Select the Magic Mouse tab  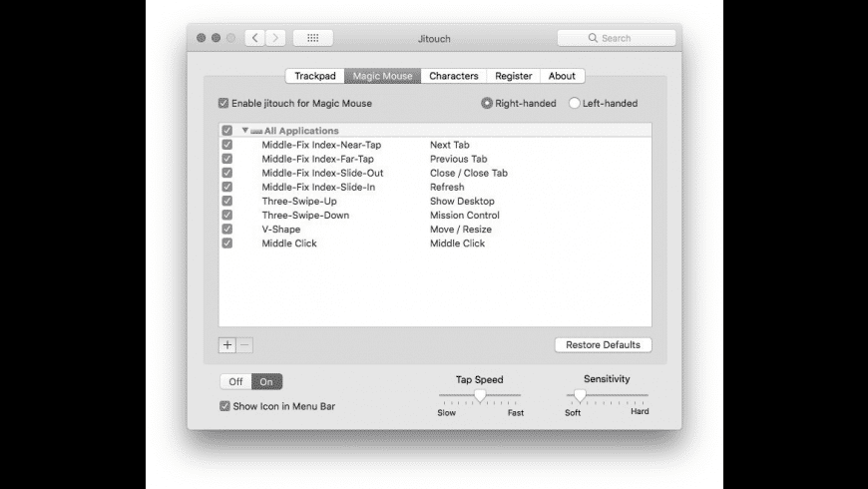pyautogui.click(x=382, y=76)
